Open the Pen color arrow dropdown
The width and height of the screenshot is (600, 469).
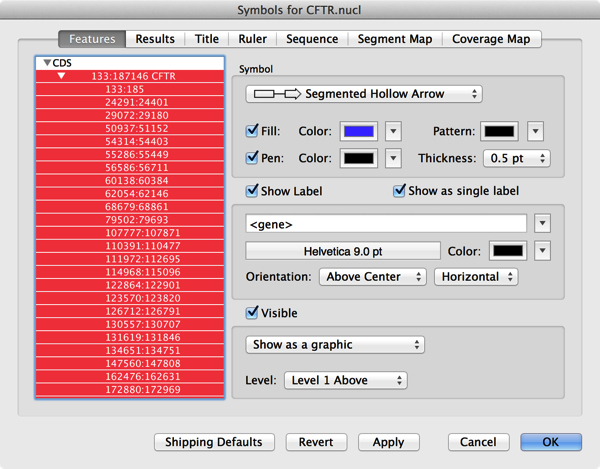(393, 158)
